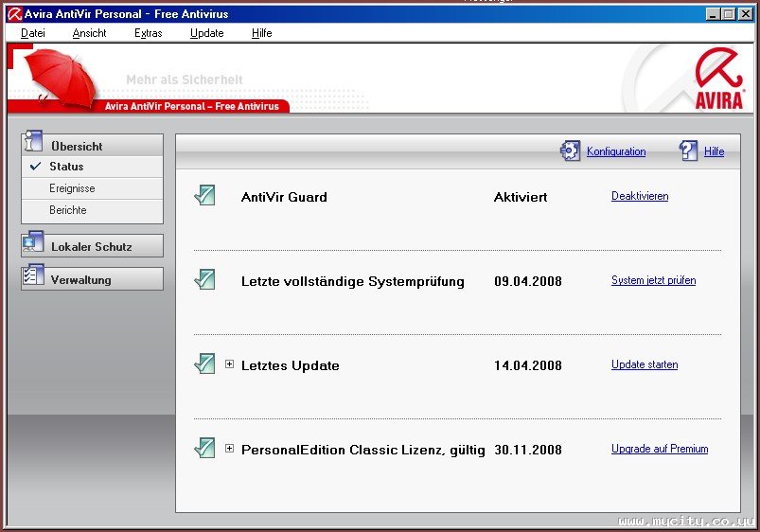This screenshot has width=760, height=532.
Task: Select Ereignisse in the sidebar
Action: coord(72,188)
